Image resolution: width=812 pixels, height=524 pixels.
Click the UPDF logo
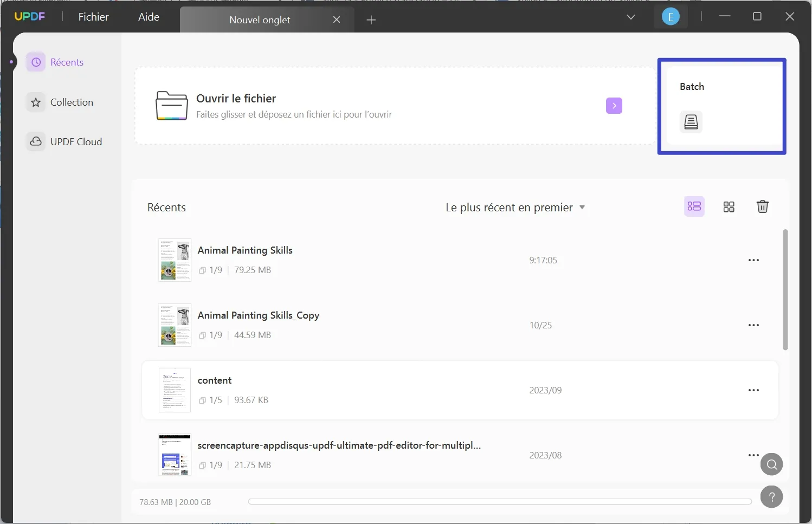[30, 16]
